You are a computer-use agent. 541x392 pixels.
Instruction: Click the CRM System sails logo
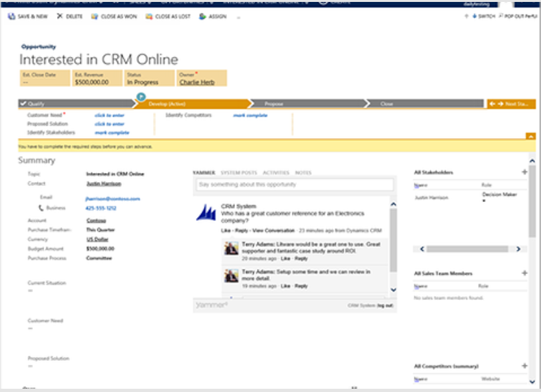(x=206, y=213)
